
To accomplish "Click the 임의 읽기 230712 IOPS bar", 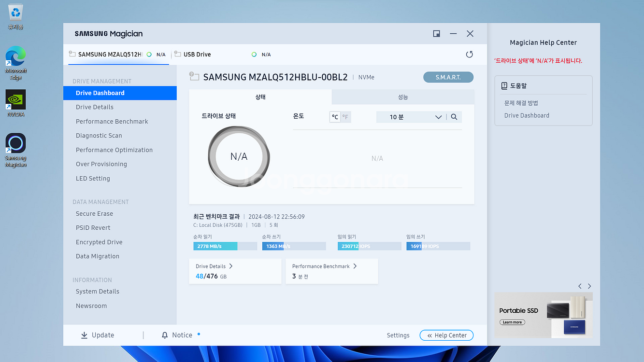I will tap(370, 246).
